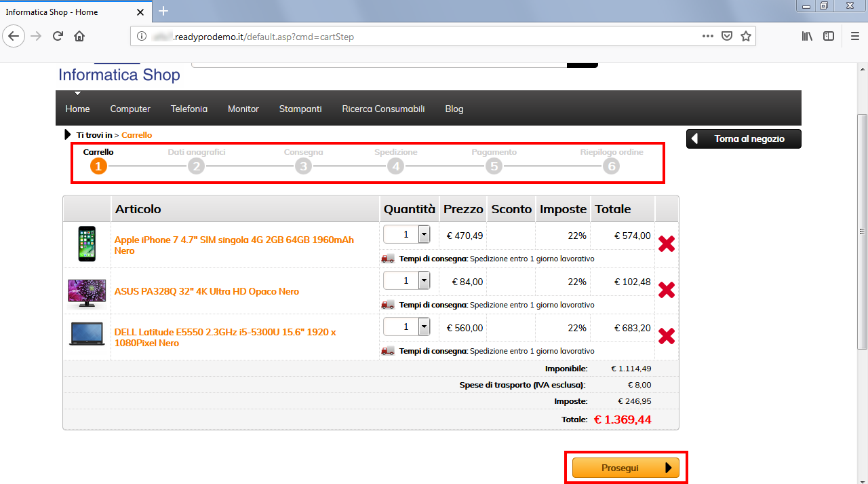Open a new tab with plus icon
This screenshot has width=868, height=484.
coord(163,11)
